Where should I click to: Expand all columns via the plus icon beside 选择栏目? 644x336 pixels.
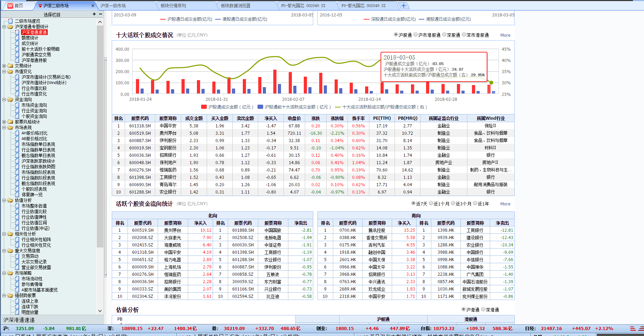(94, 14)
